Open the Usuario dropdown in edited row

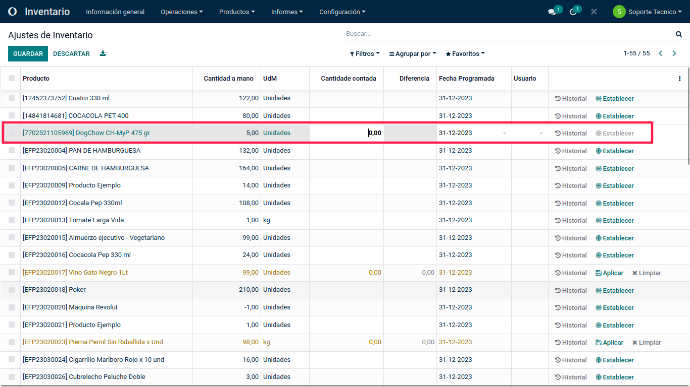[x=541, y=133]
